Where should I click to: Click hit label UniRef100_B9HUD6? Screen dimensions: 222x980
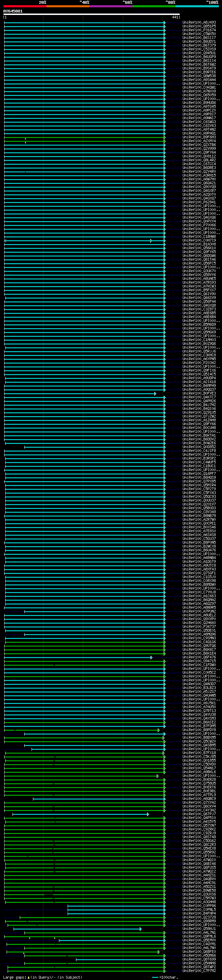click(x=199, y=103)
